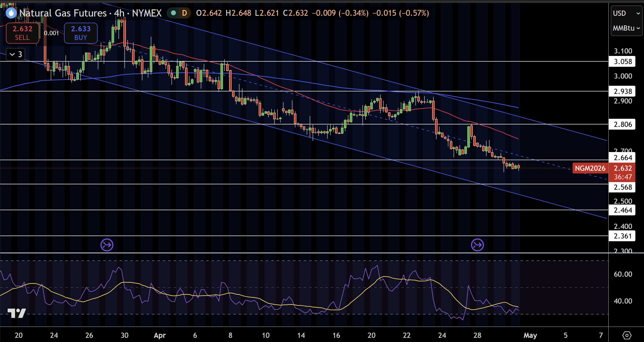Select the 2.568 horizontal line price label
The width and height of the screenshot is (644, 342).
pos(622,187)
